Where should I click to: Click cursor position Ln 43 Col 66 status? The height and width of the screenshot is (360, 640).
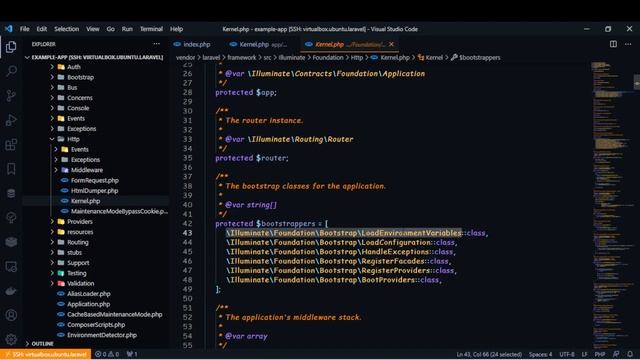coord(489,354)
